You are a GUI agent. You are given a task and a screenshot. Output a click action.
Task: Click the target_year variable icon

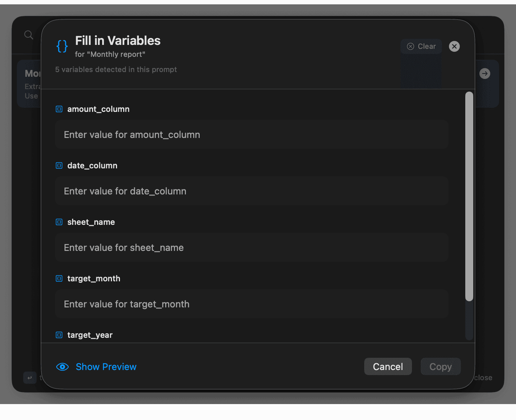pos(59,335)
